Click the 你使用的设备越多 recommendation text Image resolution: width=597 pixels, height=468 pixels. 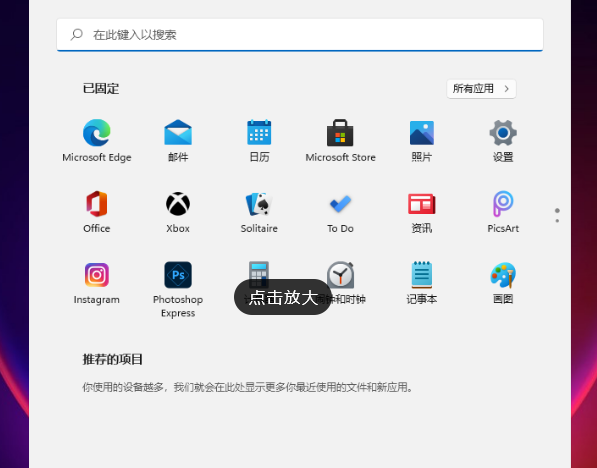[x=247, y=387]
